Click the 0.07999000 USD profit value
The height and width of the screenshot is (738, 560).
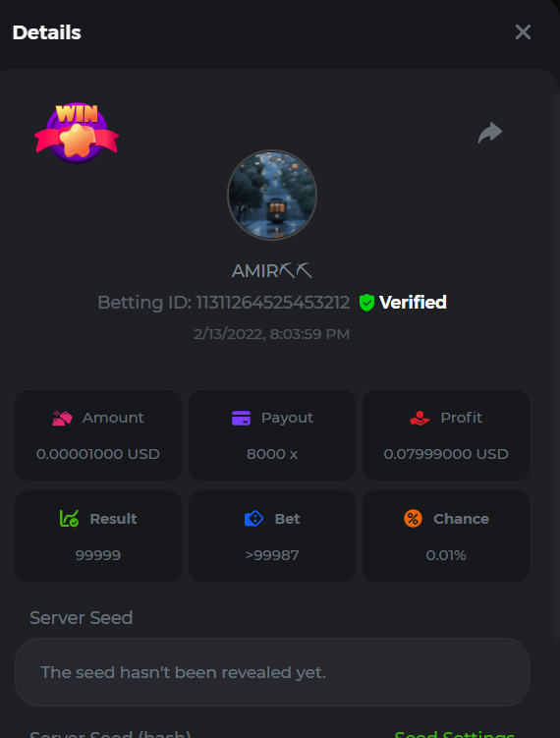point(446,454)
